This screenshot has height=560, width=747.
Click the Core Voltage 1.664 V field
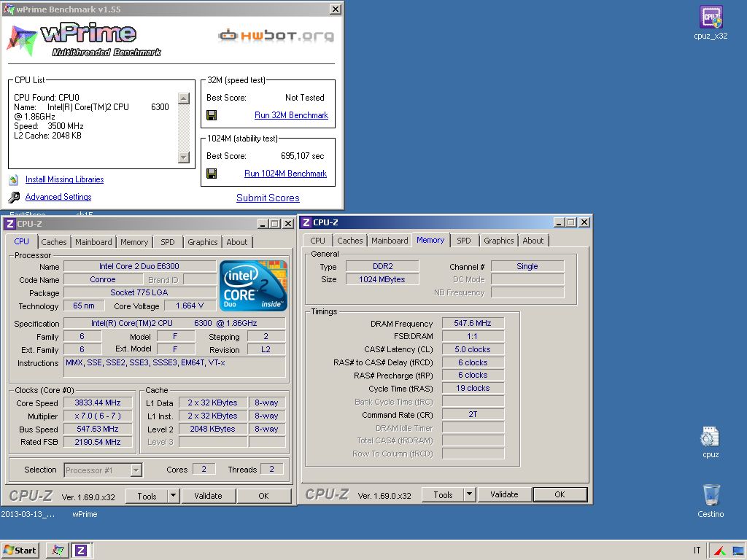pos(190,306)
